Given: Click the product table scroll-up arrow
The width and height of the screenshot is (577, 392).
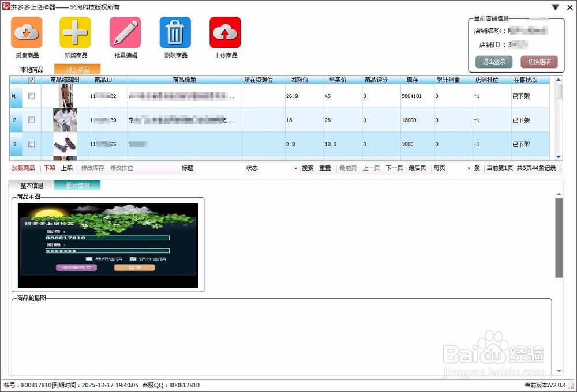Looking at the screenshot, I should click(559, 80).
